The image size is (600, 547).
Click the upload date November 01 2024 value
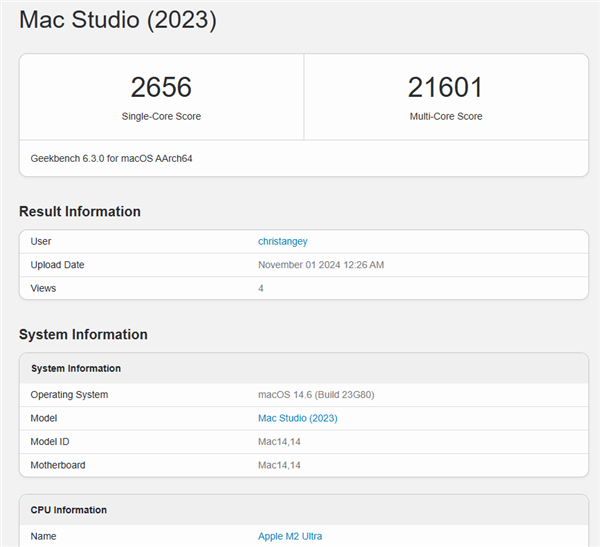click(321, 265)
